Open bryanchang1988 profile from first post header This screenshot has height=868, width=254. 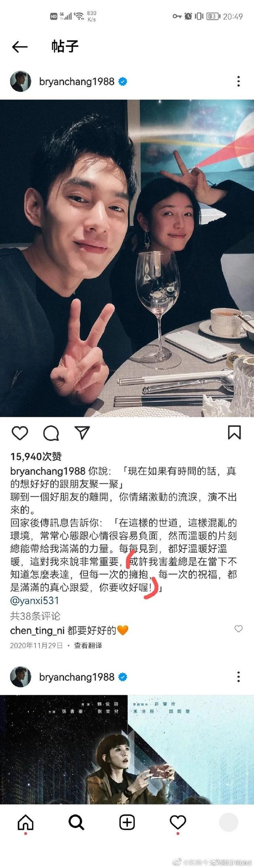tap(77, 82)
